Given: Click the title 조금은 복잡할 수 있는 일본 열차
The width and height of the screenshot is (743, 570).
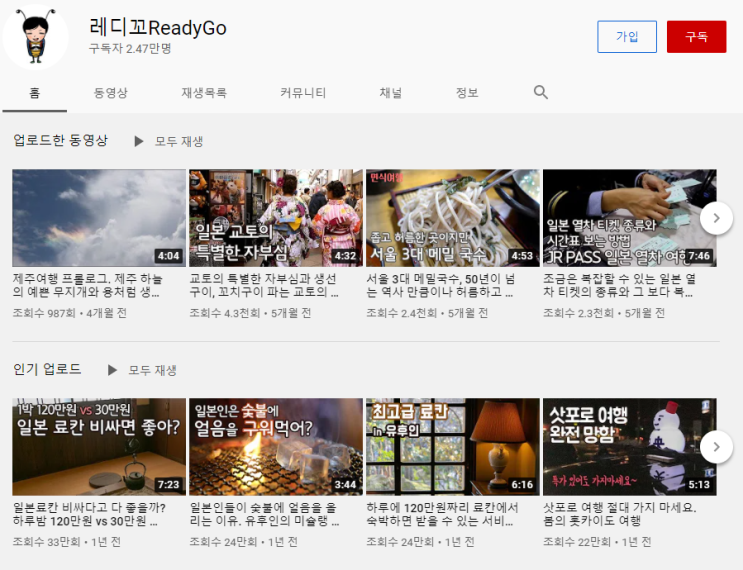Looking at the screenshot, I should pos(619,285).
